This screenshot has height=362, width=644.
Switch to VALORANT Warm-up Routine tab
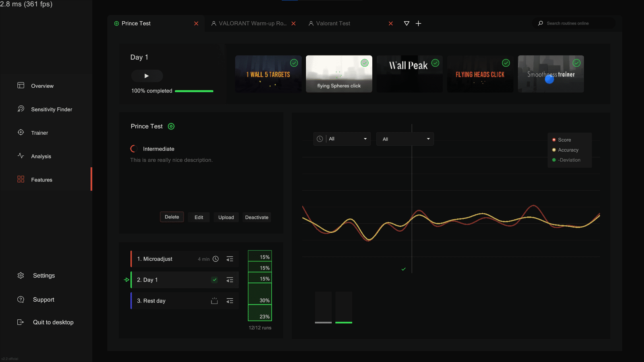pos(249,23)
